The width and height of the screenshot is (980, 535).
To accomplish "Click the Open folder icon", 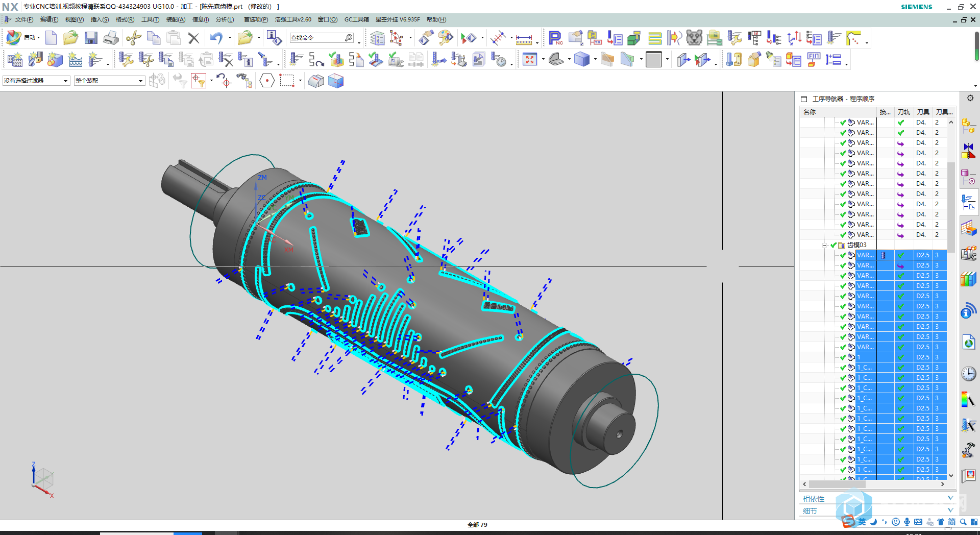I will 70,38.
